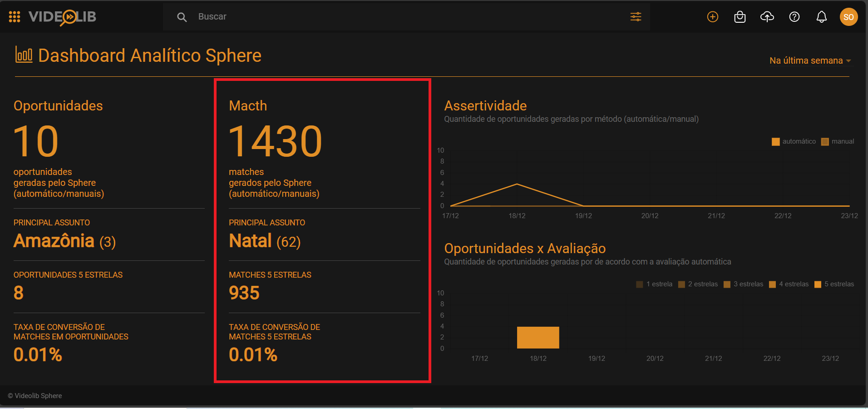Screen dimensions: 868x409
Task: Open the shopping bag icon
Action: tap(740, 17)
